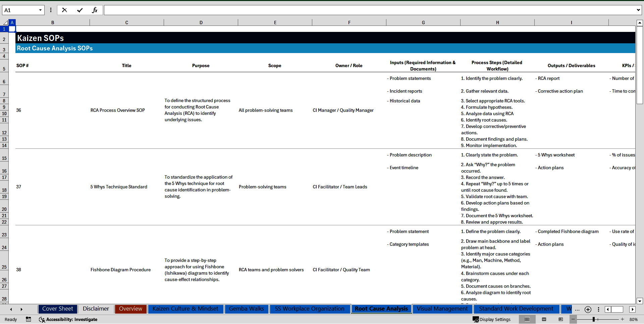Add a new sheet with plus icon
This screenshot has height=324, width=644.
click(x=588, y=310)
